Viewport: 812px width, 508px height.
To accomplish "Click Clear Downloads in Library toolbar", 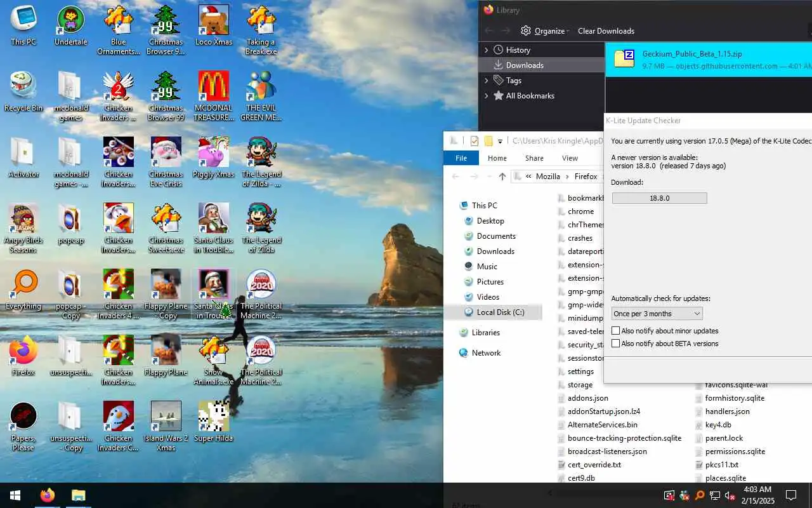I will coord(606,30).
